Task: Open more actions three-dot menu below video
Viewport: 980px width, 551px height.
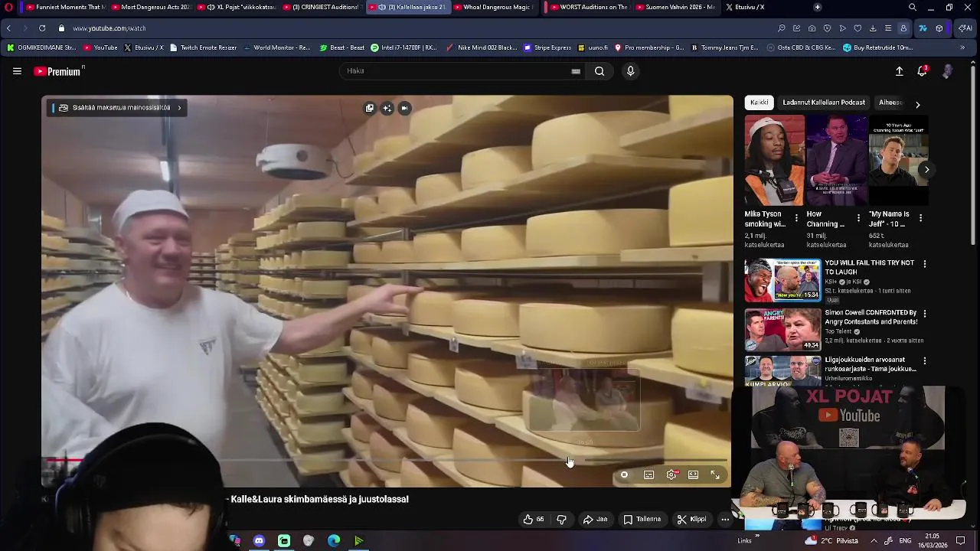Action: pyautogui.click(x=725, y=519)
